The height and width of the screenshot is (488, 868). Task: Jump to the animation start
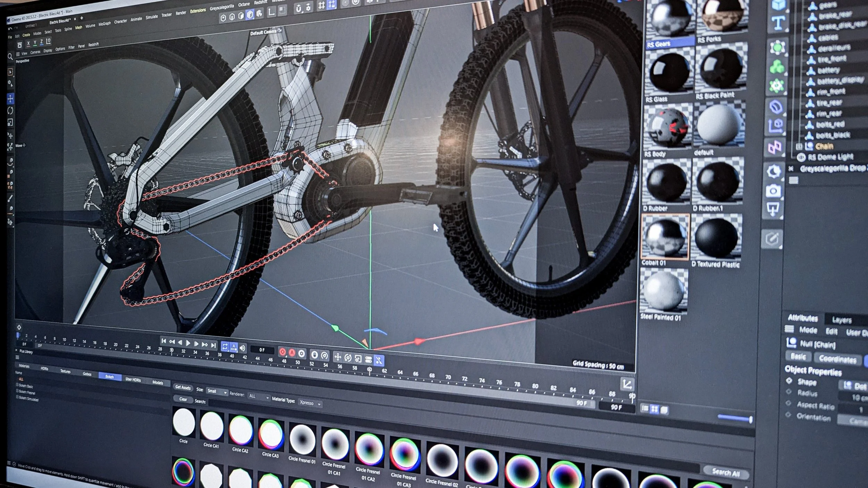tap(164, 341)
